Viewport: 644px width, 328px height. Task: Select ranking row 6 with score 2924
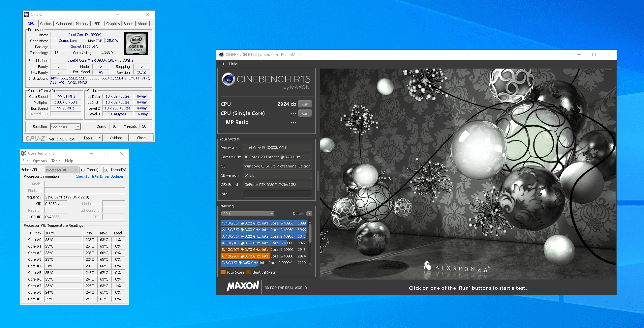point(264,256)
